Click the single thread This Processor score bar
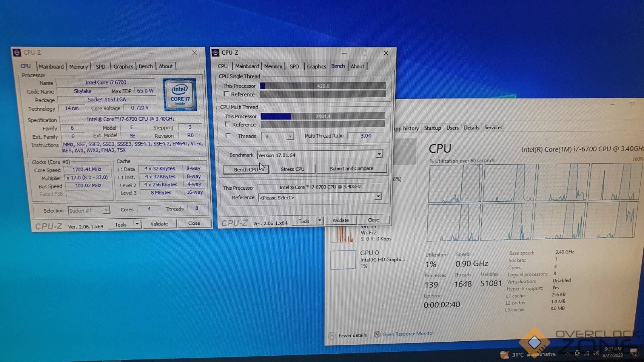This screenshot has width=644, height=362. (x=323, y=86)
